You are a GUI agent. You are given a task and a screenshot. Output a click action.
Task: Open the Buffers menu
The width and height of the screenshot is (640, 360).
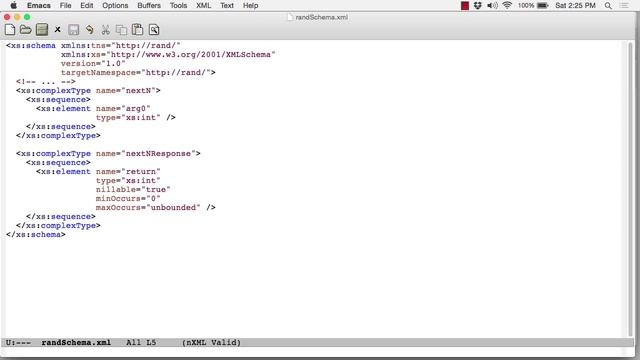click(x=149, y=5)
